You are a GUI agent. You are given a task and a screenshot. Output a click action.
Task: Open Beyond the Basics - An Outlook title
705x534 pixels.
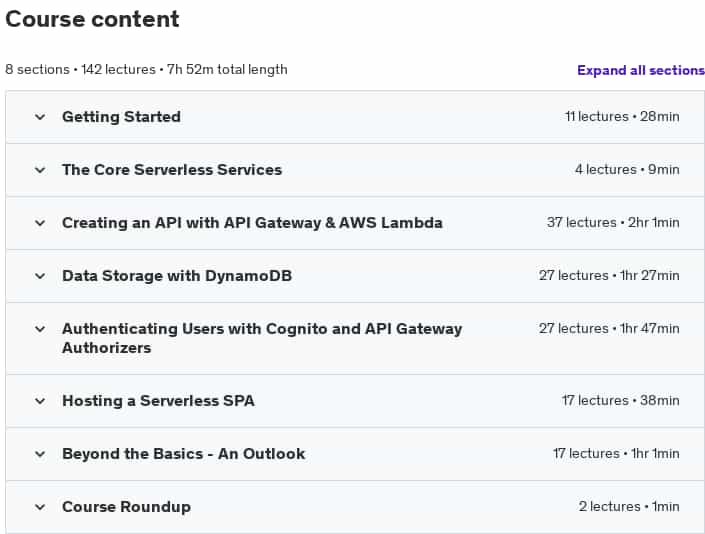point(183,454)
